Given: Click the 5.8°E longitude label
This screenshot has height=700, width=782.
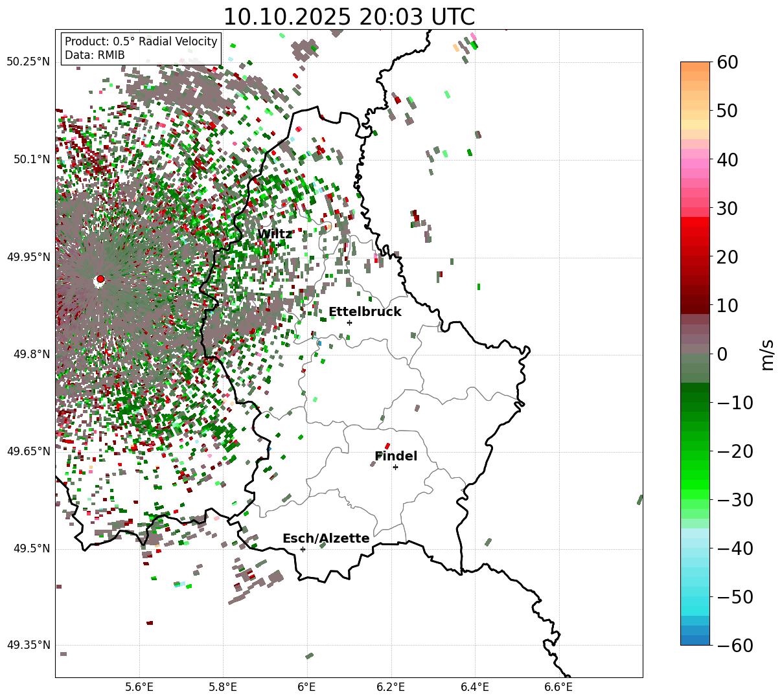Looking at the screenshot, I should (x=223, y=688).
